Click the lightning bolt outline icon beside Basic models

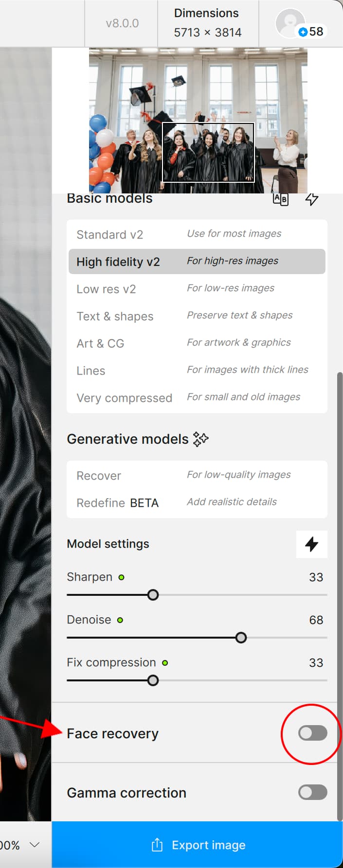coord(311,199)
